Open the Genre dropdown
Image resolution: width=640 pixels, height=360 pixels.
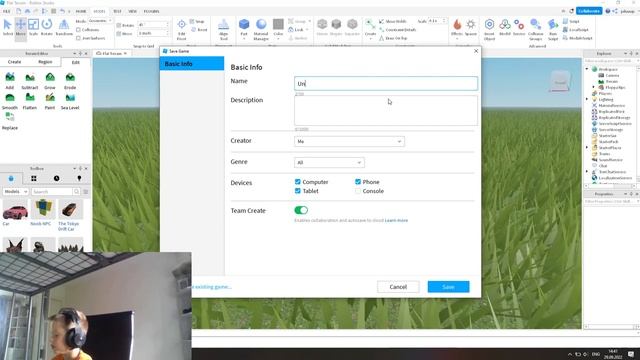(x=329, y=162)
